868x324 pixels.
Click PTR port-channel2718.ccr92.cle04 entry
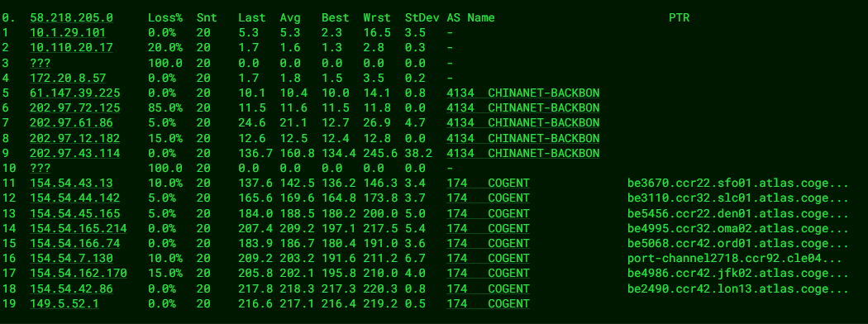click(735, 258)
